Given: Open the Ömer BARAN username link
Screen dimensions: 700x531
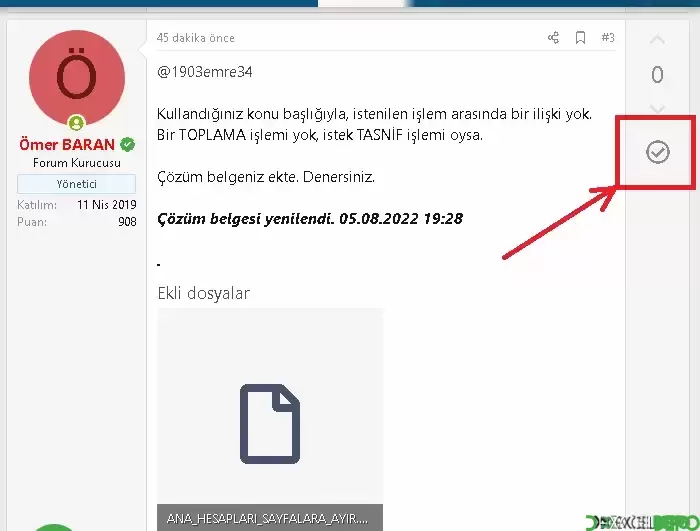Looking at the screenshot, I should pyautogui.click(x=67, y=145).
